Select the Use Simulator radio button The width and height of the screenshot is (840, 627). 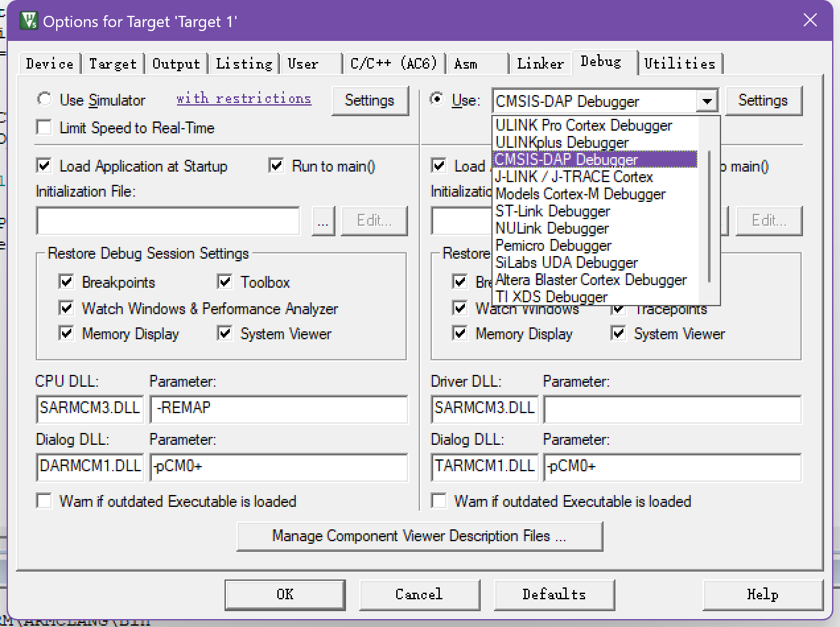(x=44, y=100)
